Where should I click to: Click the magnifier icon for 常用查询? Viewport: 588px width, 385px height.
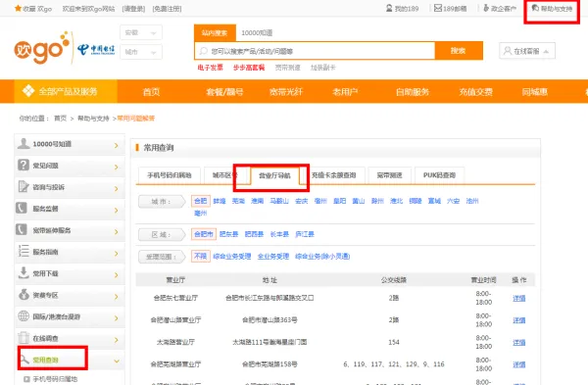24,360
